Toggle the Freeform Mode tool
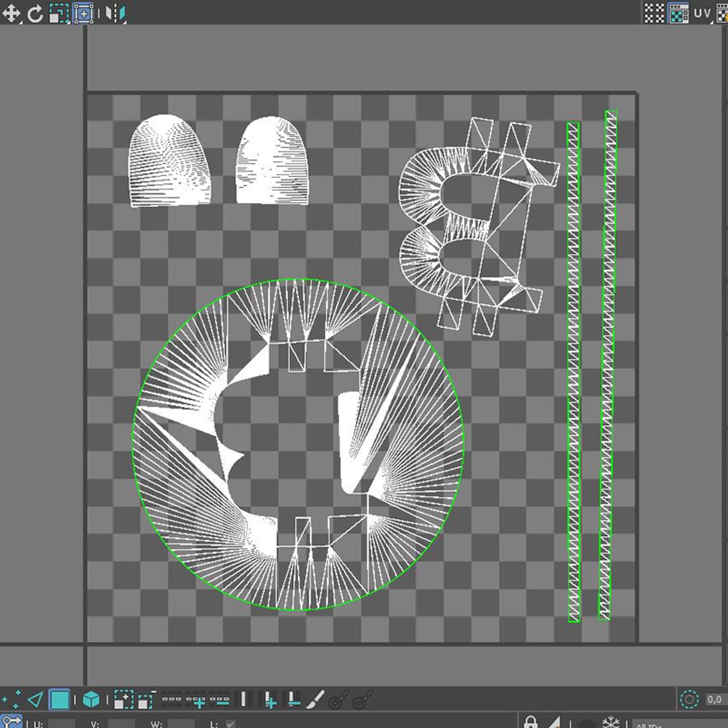Viewport: 728px width, 728px height. coord(83,13)
